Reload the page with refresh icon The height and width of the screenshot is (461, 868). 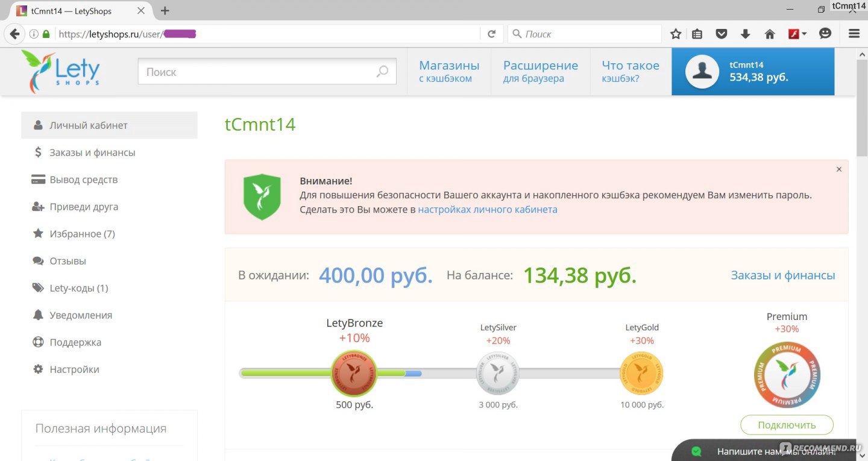491,34
